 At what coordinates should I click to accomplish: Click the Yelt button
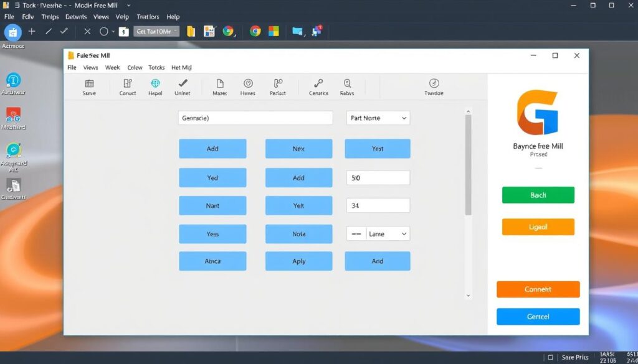click(298, 205)
